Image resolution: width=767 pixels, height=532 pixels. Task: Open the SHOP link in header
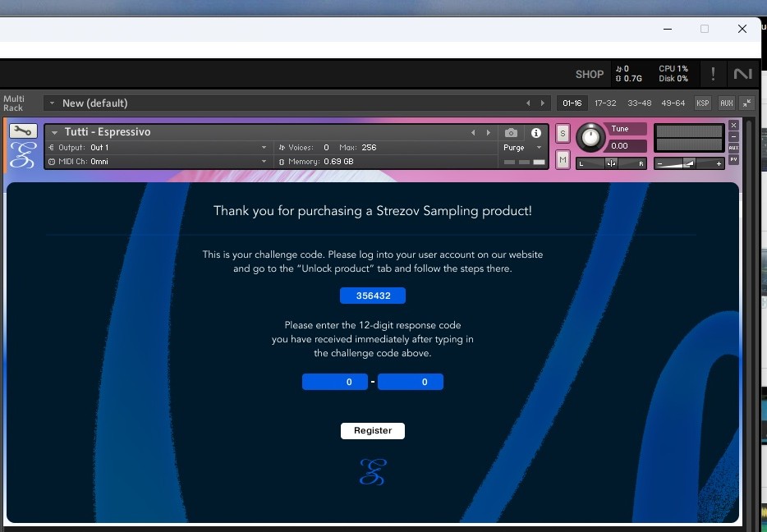tap(590, 75)
